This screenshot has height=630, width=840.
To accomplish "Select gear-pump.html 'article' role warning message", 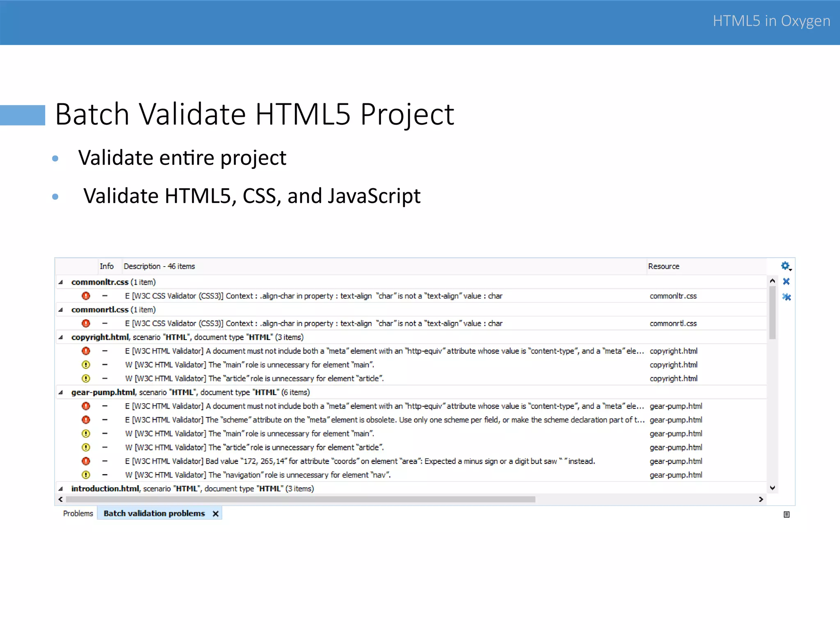I will (x=255, y=447).
